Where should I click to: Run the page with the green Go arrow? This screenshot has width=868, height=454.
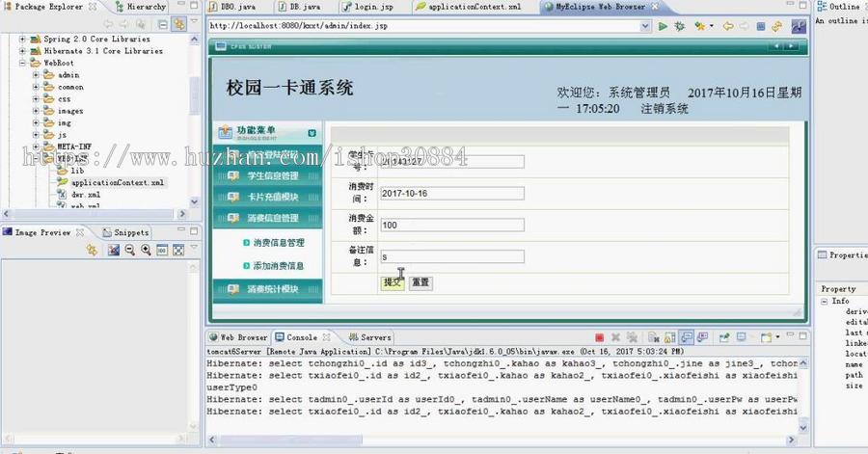click(x=663, y=26)
